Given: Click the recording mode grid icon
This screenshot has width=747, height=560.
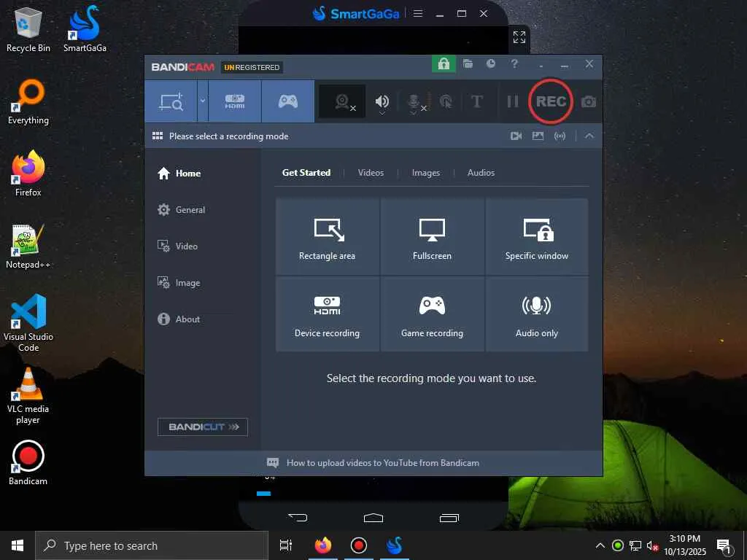Looking at the screenshot, I should [x=158, y=136].
